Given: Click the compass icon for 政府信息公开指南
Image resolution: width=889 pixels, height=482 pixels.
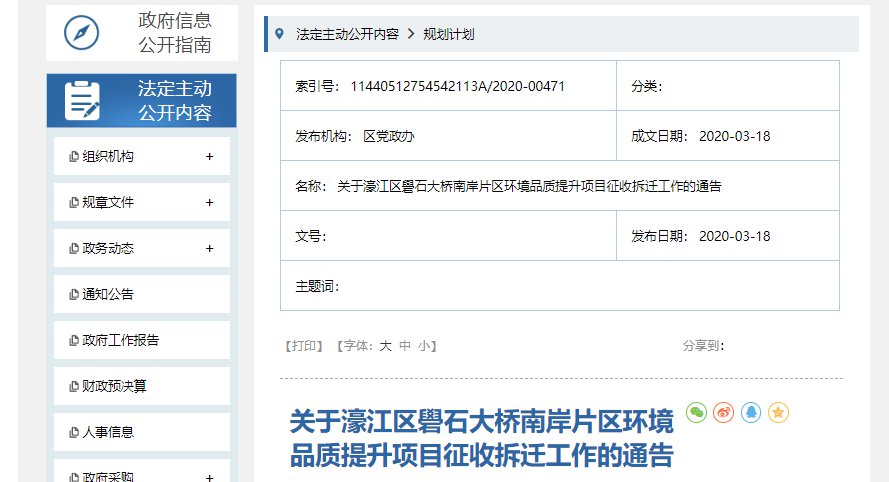Looking at the screenshot, I should [81, 32].
